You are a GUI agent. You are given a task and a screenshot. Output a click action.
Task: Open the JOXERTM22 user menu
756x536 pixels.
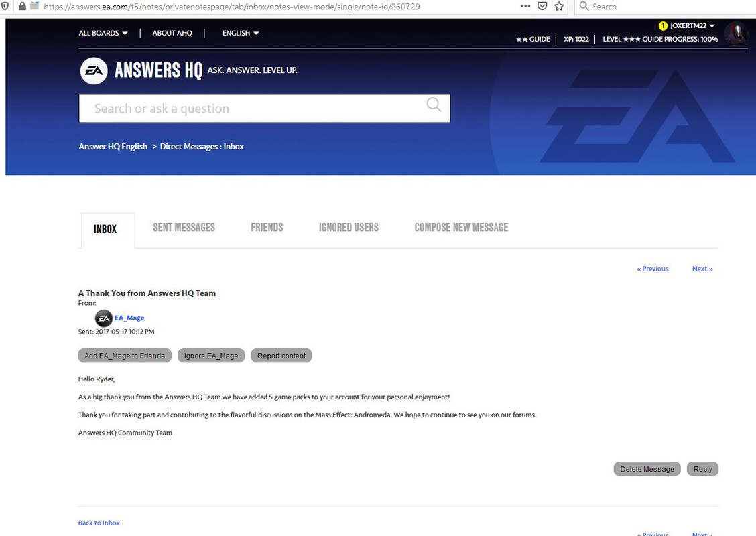(x=692, y=26)
